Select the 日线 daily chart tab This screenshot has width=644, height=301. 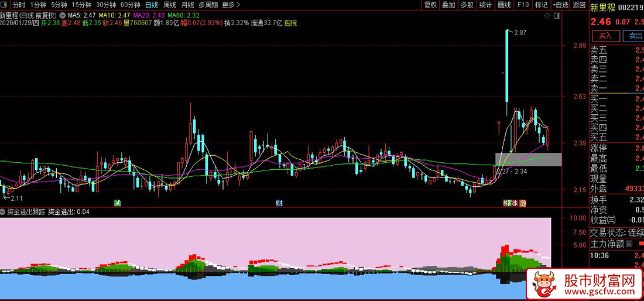coord(152,5)
